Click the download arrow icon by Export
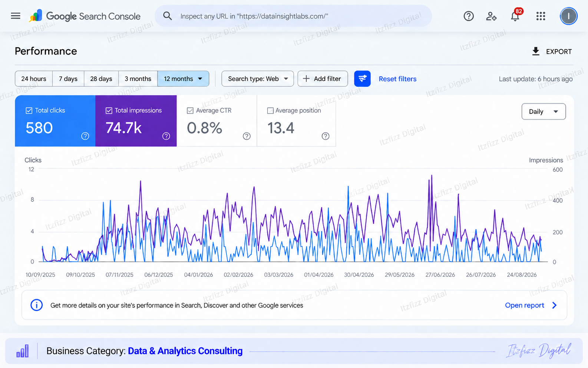 point(536,52)
